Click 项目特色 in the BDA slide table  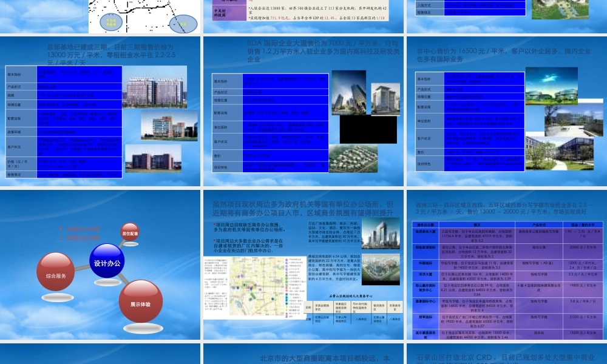click(228, 167)
